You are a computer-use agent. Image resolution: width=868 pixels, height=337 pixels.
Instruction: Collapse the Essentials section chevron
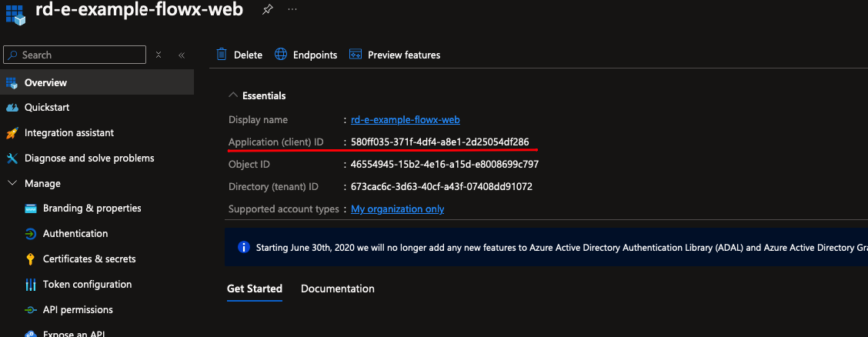[233, 95]
